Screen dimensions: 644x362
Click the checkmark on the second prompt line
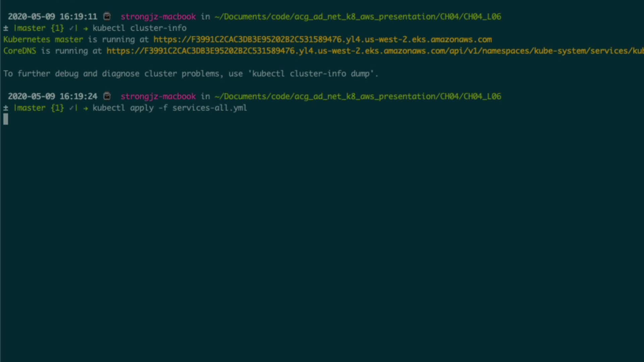(x=71, y=108)
